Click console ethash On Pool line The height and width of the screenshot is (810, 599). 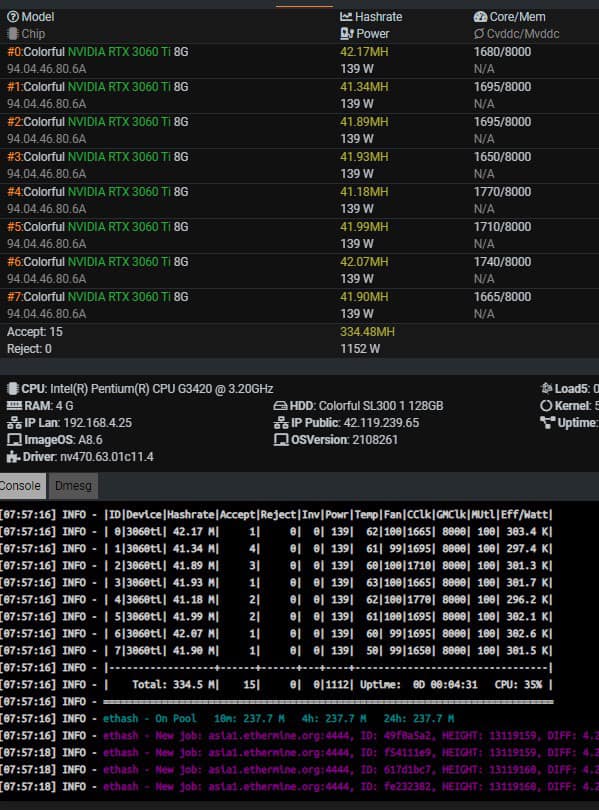click(x=279, y=719)
